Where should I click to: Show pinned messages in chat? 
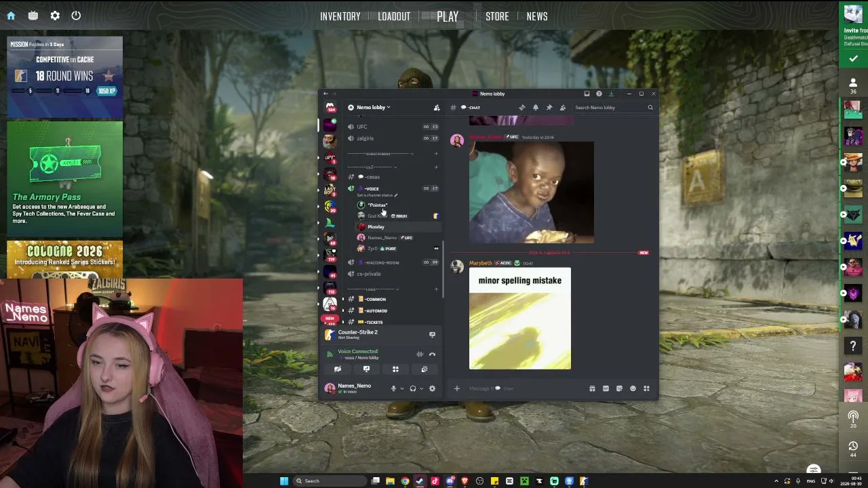coord(549,107)
